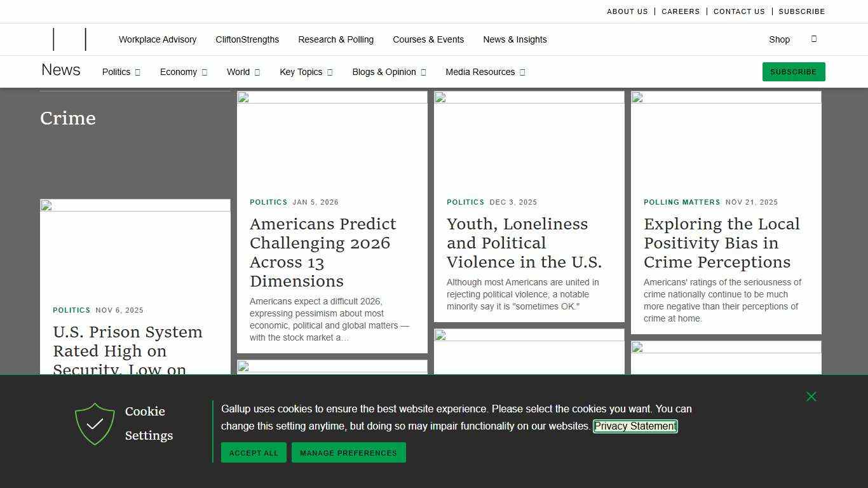Click the Gallup logo in the header
The image size is (868, 488).
[69, 39]
